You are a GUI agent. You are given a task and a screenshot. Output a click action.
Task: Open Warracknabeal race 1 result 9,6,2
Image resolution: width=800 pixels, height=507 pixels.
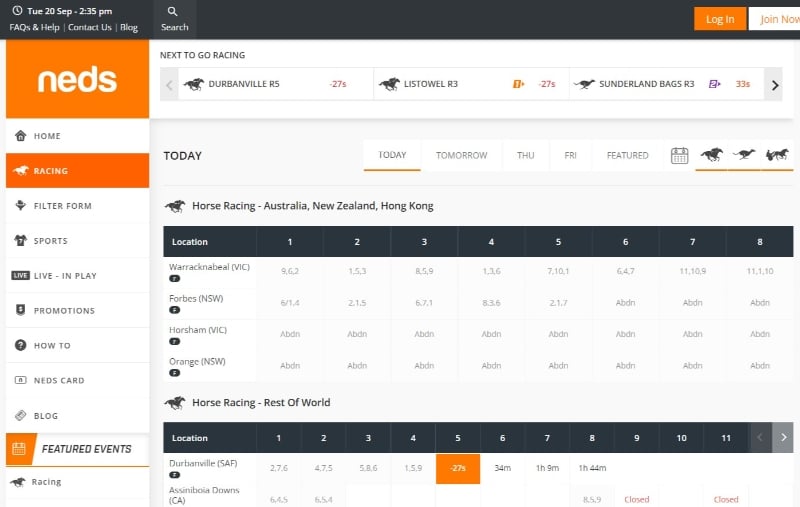pos(290,271)
